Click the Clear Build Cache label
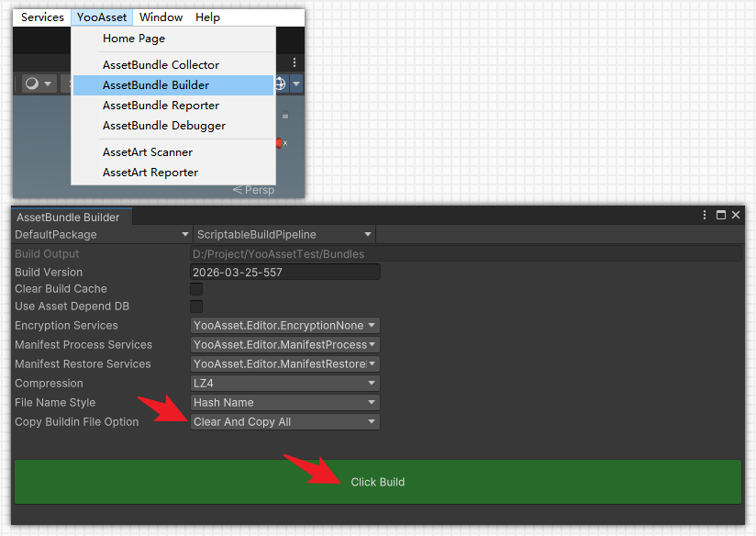The width and height of the screenshot is (756, 536). click(x=61, y=289)
